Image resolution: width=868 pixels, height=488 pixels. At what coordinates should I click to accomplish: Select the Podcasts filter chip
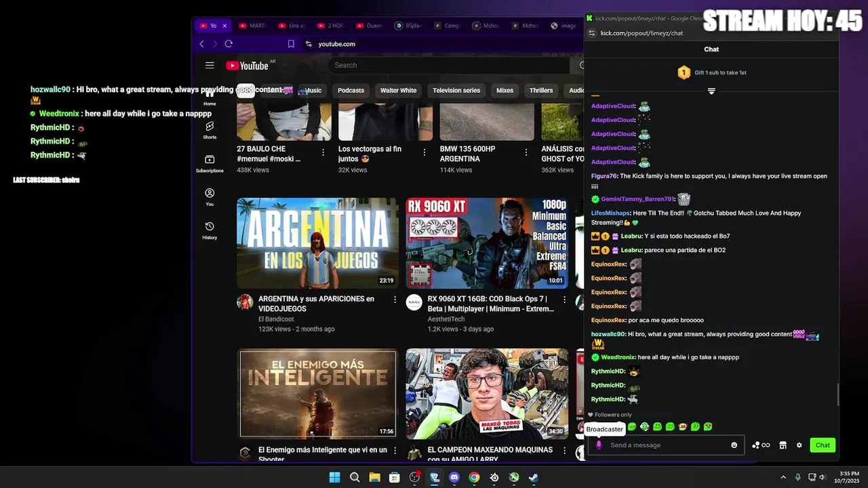pyautogui.click(x=351, y=90)
